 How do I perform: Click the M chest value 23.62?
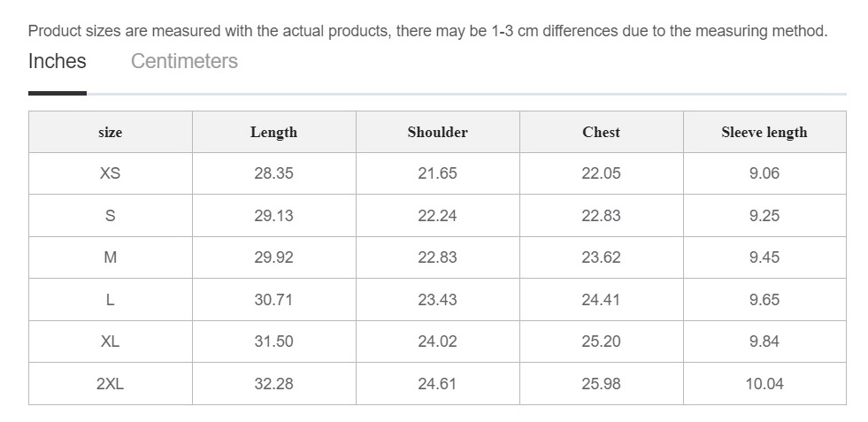click(x=601, y=257)
